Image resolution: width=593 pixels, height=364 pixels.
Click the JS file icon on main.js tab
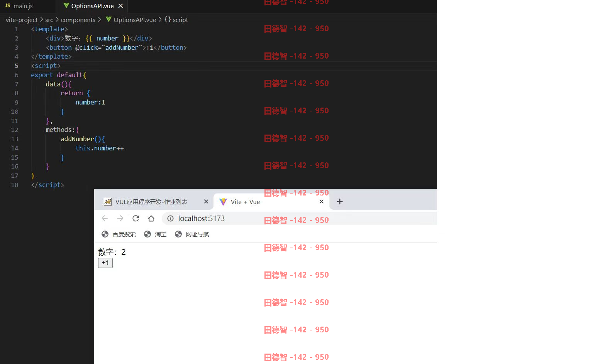click(8, 6)
